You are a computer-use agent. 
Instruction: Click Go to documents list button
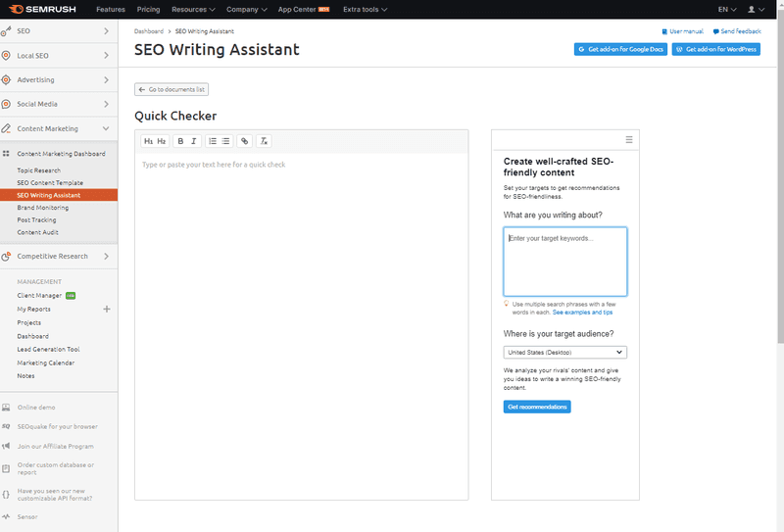pyautogui.click(x=171, y=89)
